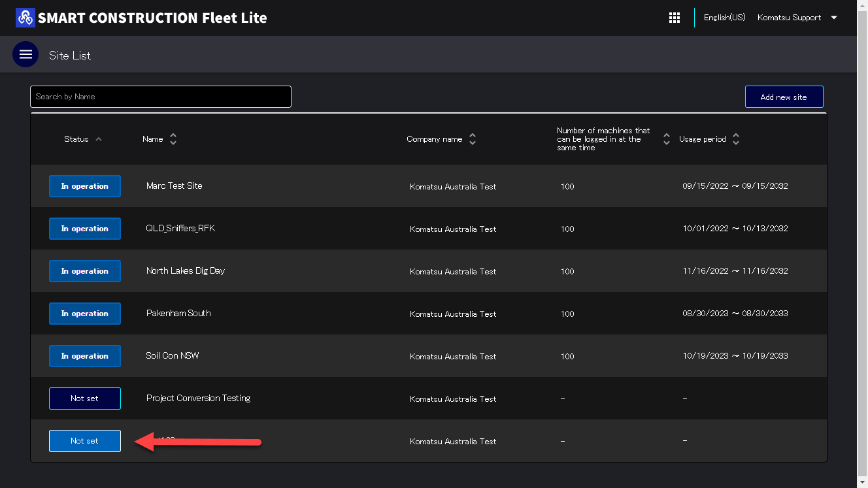Open the hamburger navigation menu
This screenshot has height=488, width=868.
tap(25, 54)
